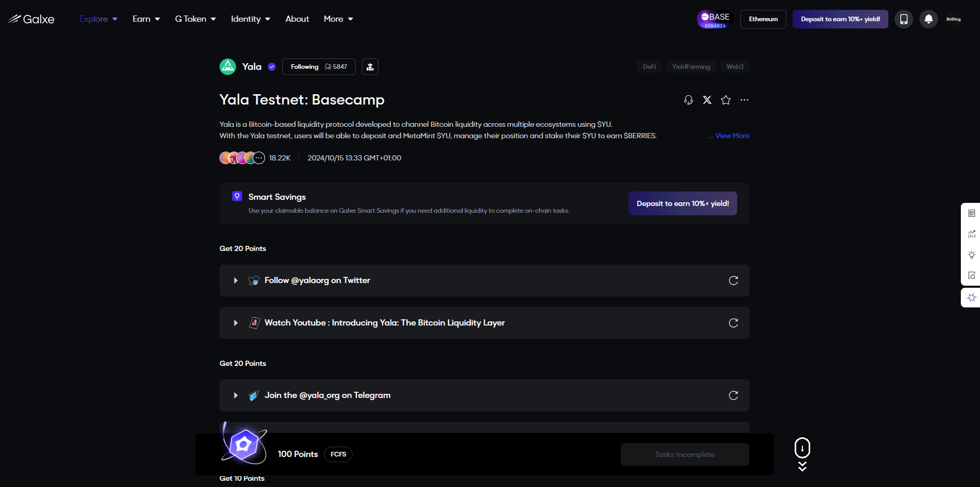Share campaign via the X icon

(707, 100)
